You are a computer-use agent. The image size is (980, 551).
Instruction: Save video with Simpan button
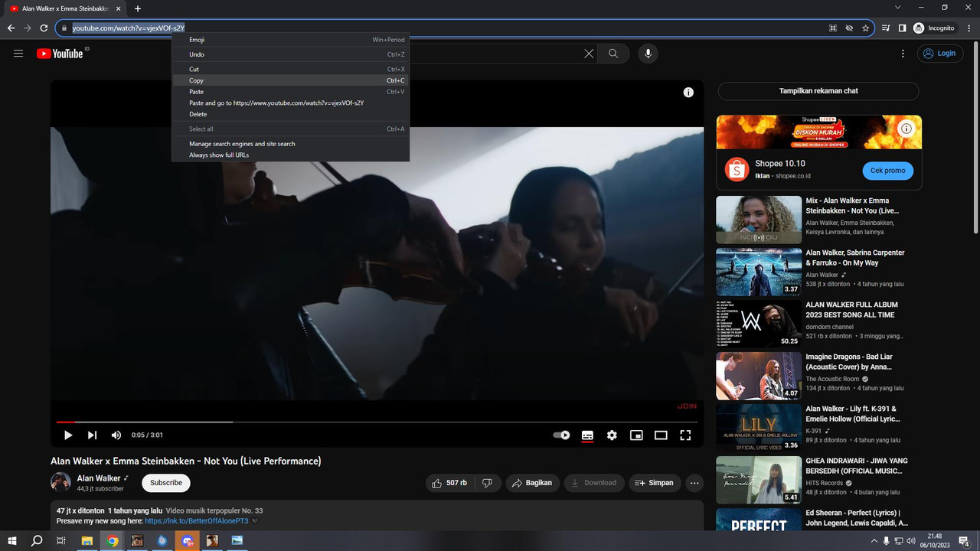[655, 483]
